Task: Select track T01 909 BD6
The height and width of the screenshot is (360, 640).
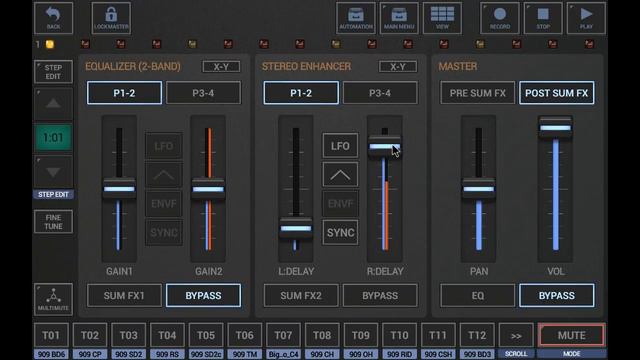Action: coord(51,336)
